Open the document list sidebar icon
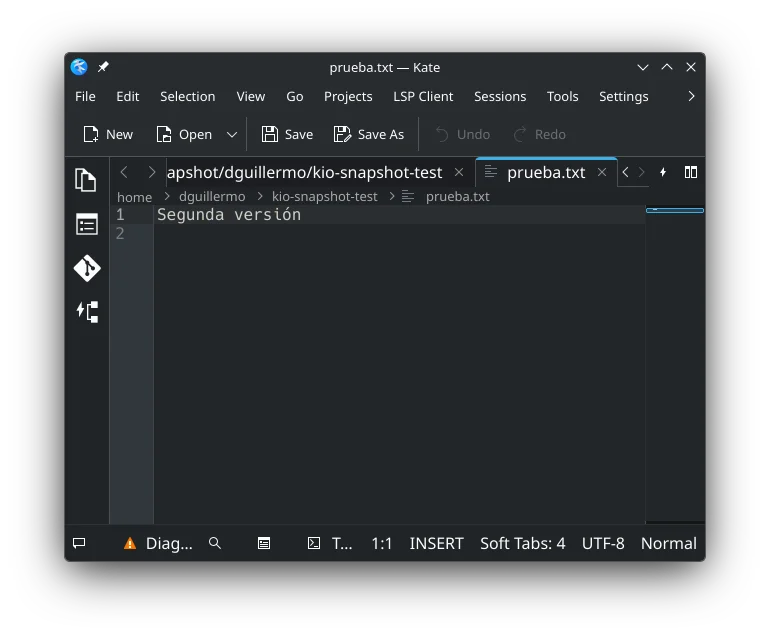770x638 pixels. click(86, 224)
